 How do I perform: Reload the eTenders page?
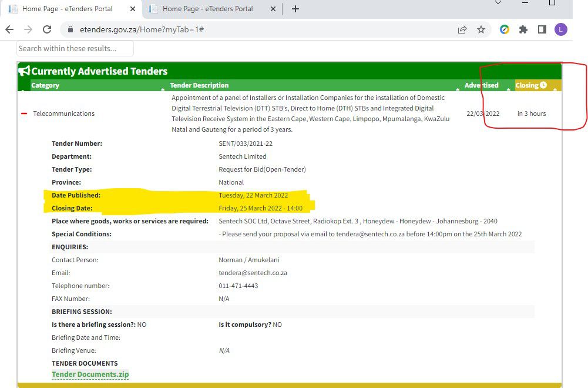point(47,29)
